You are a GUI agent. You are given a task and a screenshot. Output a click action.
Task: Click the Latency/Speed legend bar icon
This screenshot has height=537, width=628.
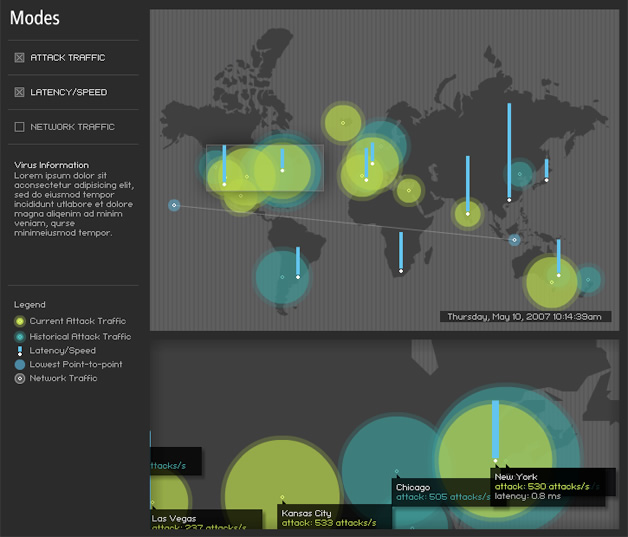[20, 351]
